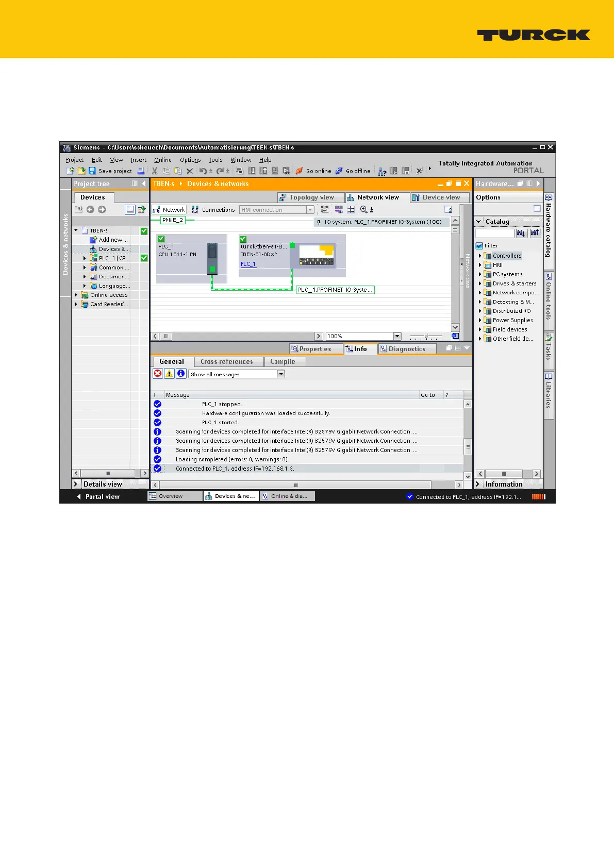
Task: Switch to Compile tab
Action: [285, 362]
